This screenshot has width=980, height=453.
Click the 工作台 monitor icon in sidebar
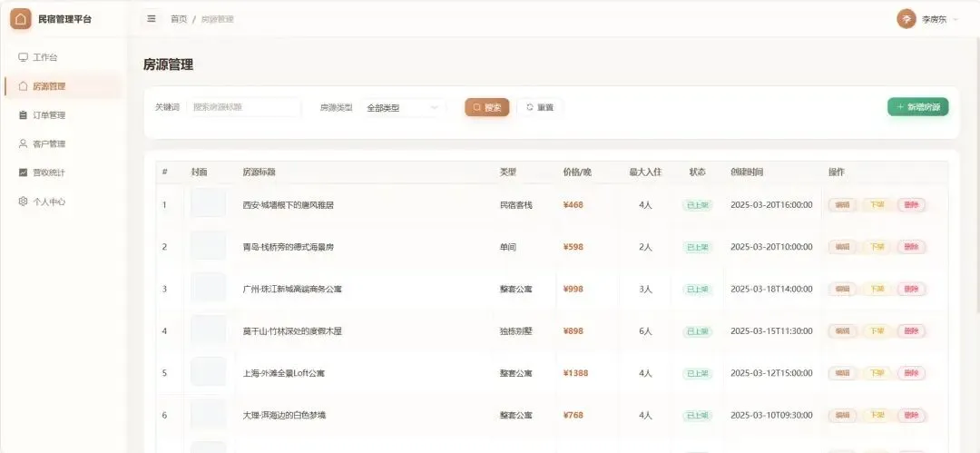pyautogui.click(x=23, y=57)
